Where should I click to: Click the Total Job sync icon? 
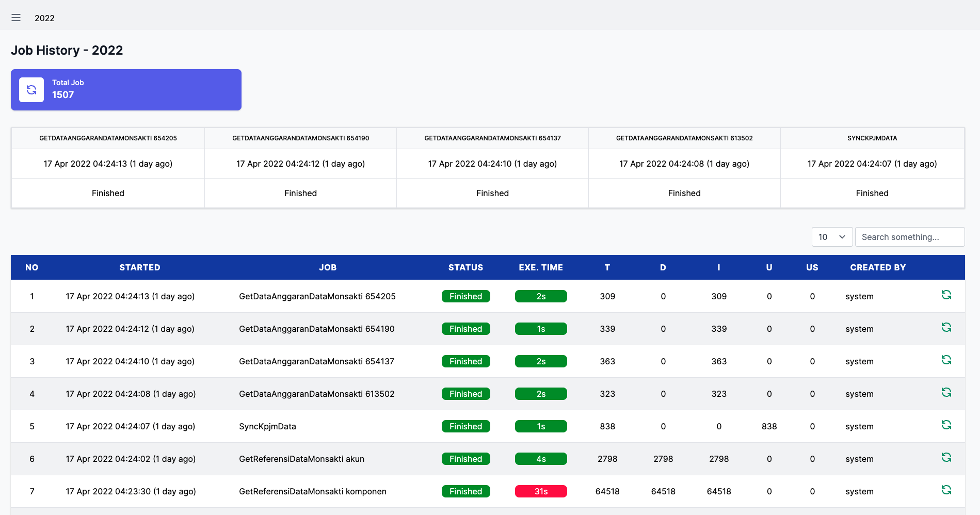31,90
